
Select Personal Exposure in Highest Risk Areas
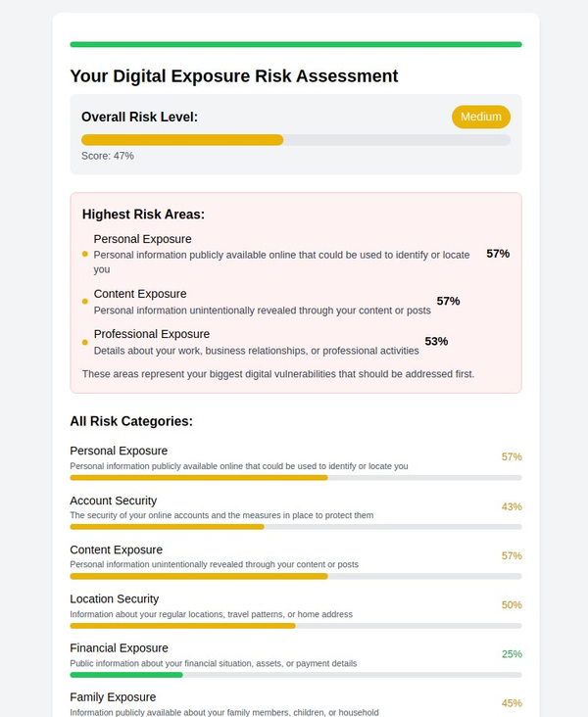pos(142,239)
